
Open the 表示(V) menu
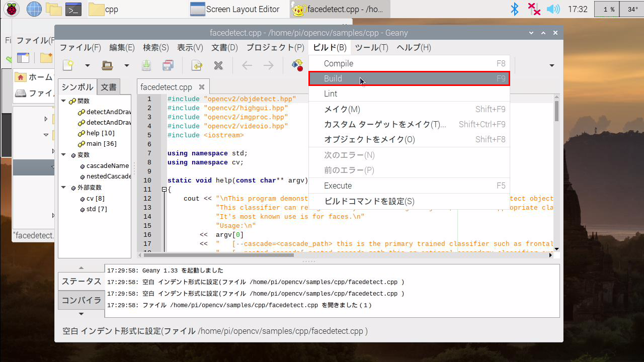[x=190, y=47]
